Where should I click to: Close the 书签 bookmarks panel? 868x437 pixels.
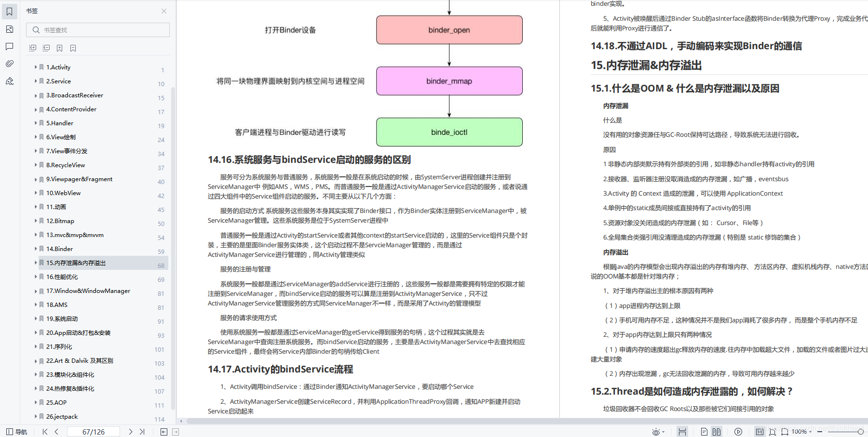click(164, 11)
